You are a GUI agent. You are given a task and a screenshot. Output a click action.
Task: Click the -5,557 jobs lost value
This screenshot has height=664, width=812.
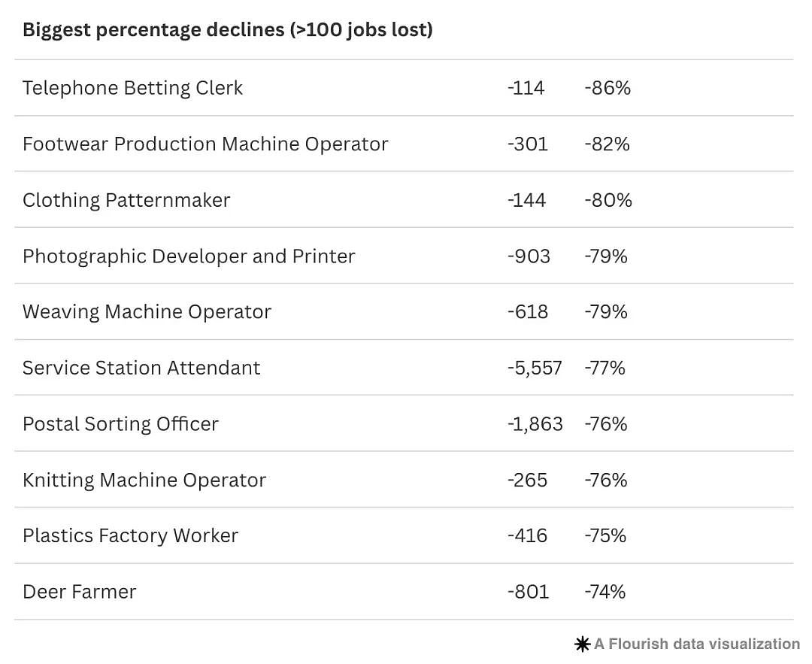coord(535,368)
